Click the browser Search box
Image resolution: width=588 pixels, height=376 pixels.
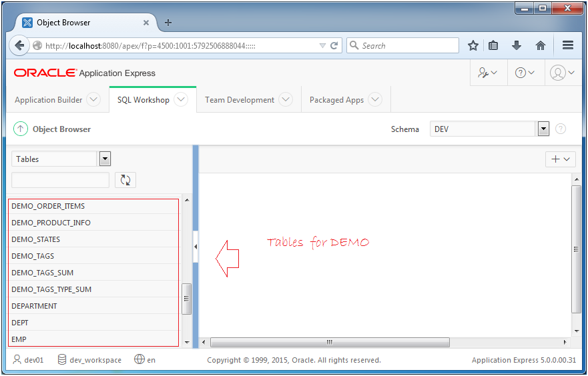tap(402, 46)
